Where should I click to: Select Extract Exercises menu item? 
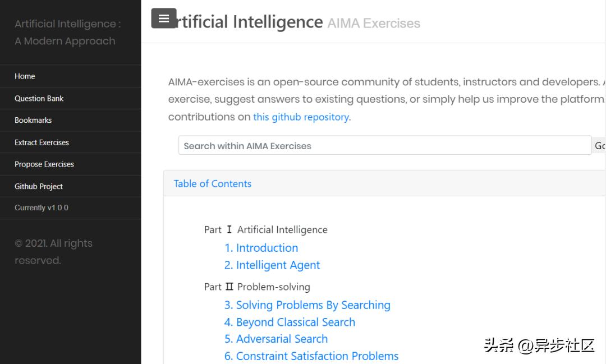point(42,142)
